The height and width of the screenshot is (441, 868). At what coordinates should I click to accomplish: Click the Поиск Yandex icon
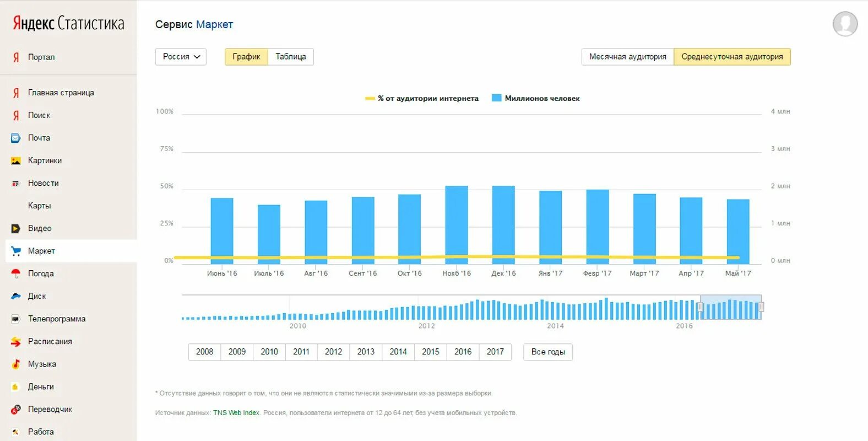coord(16,116)
